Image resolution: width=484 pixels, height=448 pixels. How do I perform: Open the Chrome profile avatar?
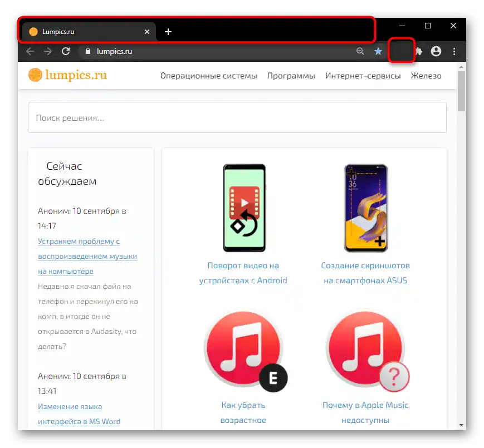[x=436, y=51]
